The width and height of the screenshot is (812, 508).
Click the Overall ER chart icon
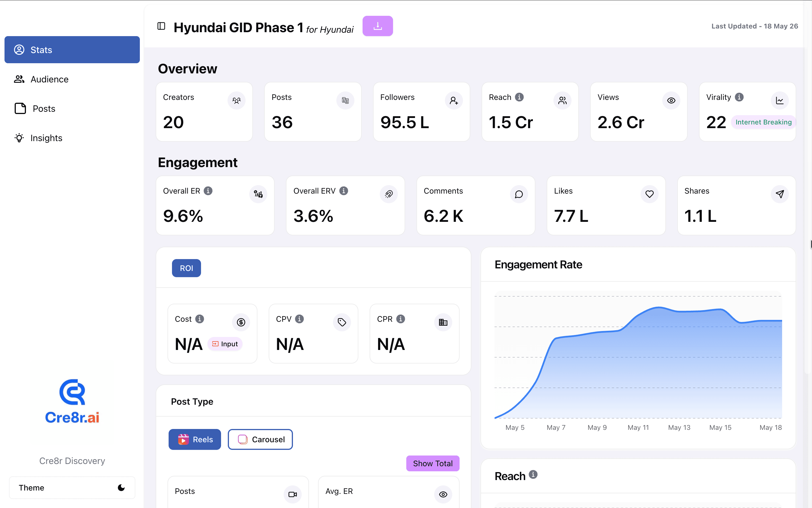coord(258,194)
